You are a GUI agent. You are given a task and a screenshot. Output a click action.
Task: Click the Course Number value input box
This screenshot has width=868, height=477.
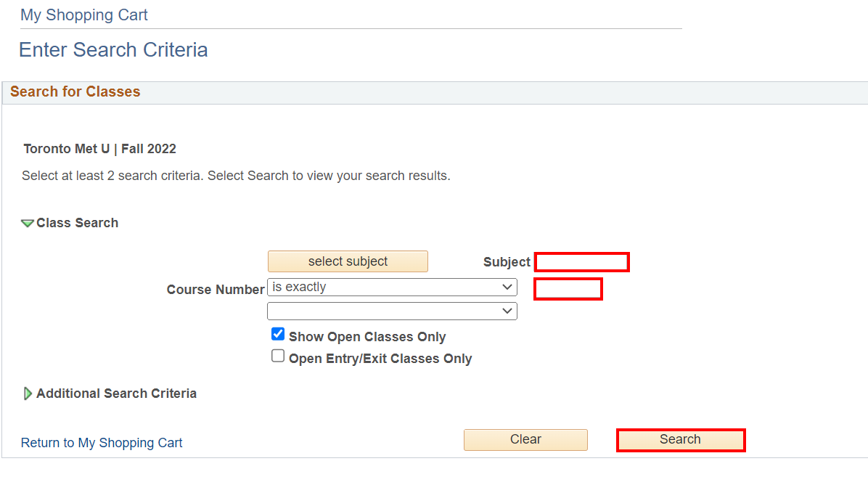coord(568,289)
